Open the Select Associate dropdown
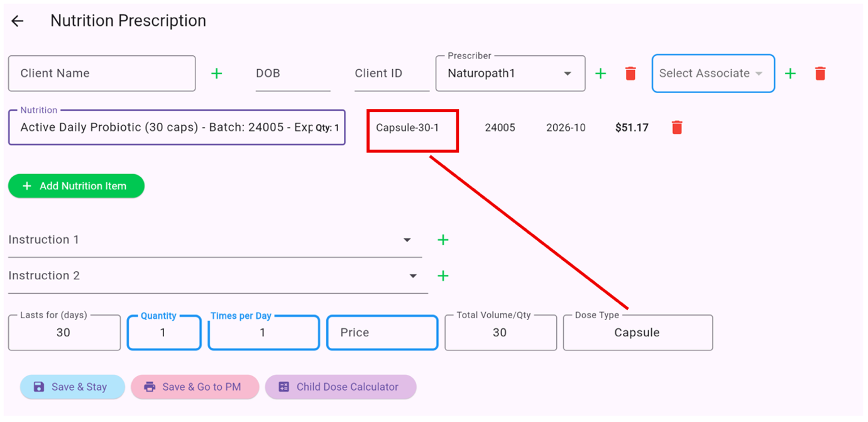 [713, 74]
